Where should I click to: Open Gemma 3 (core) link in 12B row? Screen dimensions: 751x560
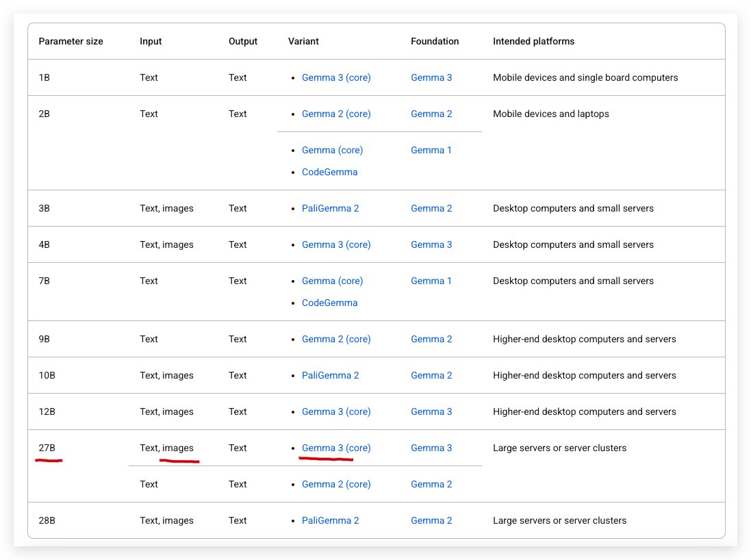[x=335, y=412]
